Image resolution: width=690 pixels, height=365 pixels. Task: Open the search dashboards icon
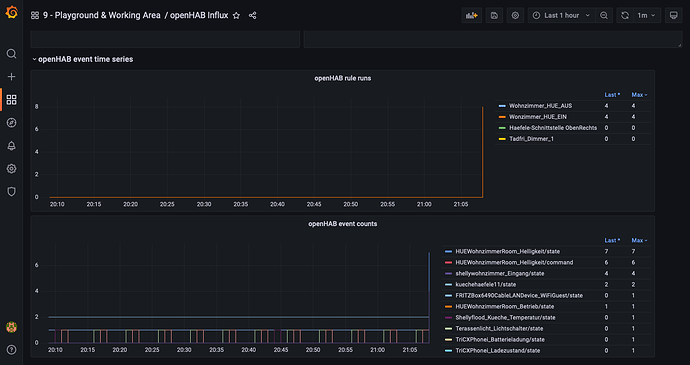tap(11, 54)
